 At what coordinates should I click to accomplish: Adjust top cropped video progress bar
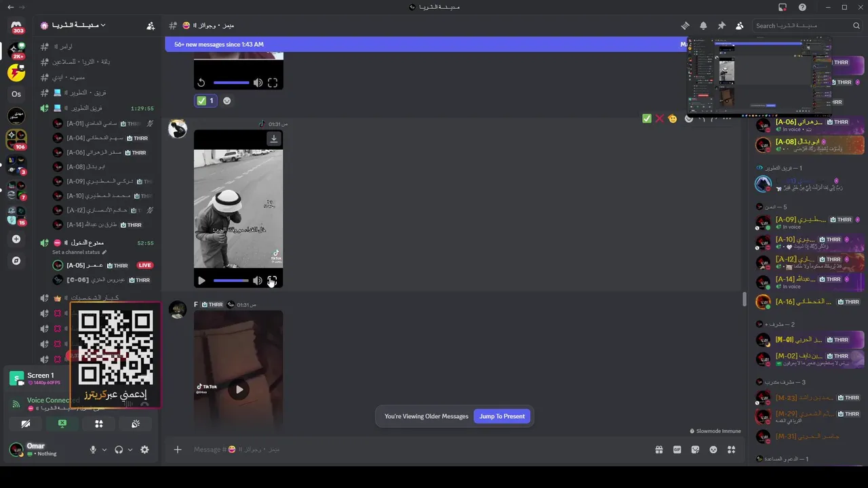click(231, 83)
